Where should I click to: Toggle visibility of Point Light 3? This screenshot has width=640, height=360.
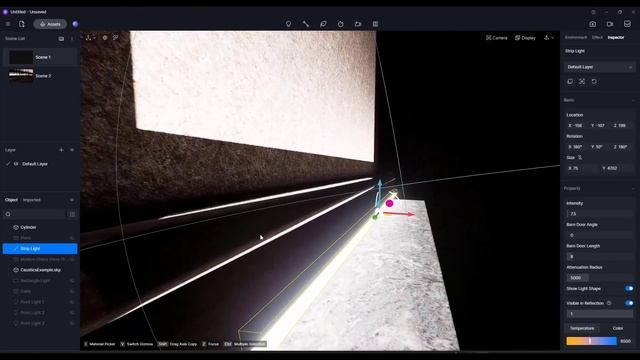(72, 323)
